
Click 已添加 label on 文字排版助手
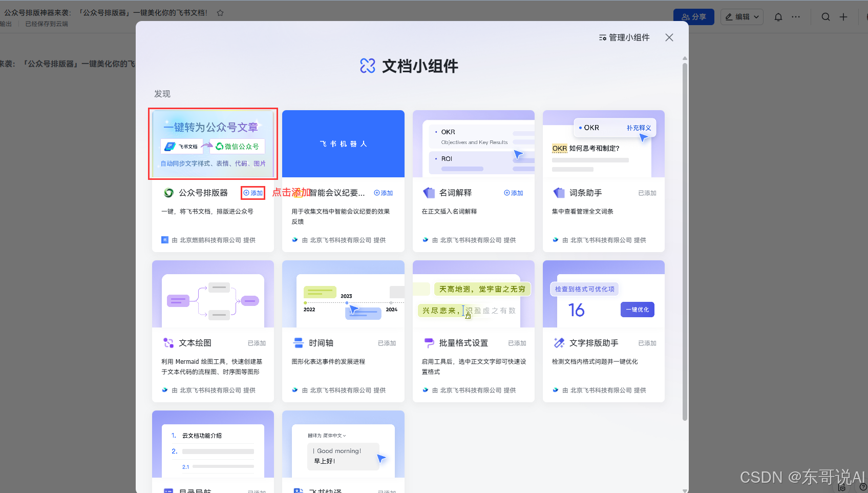[x=647, y=343]
